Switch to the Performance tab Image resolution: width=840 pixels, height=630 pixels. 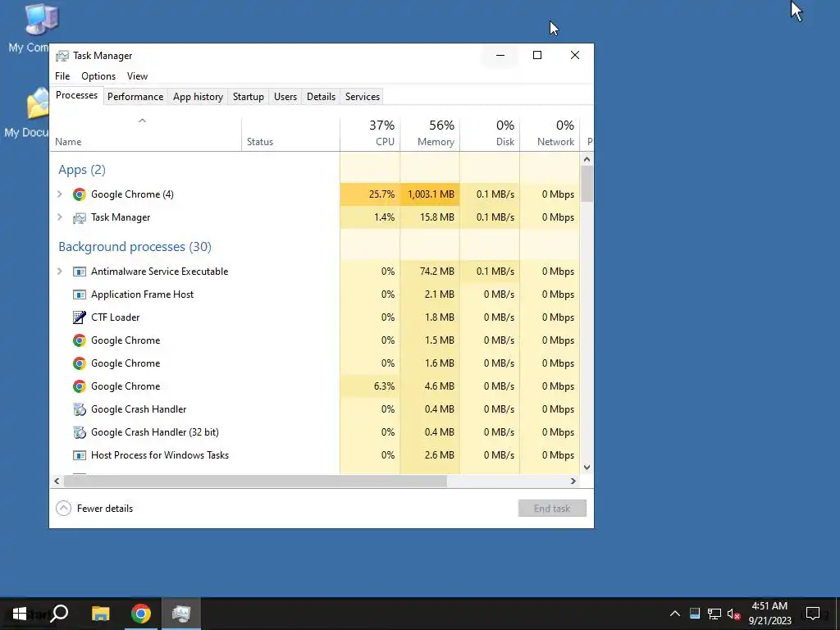click(x=135, y=97)
